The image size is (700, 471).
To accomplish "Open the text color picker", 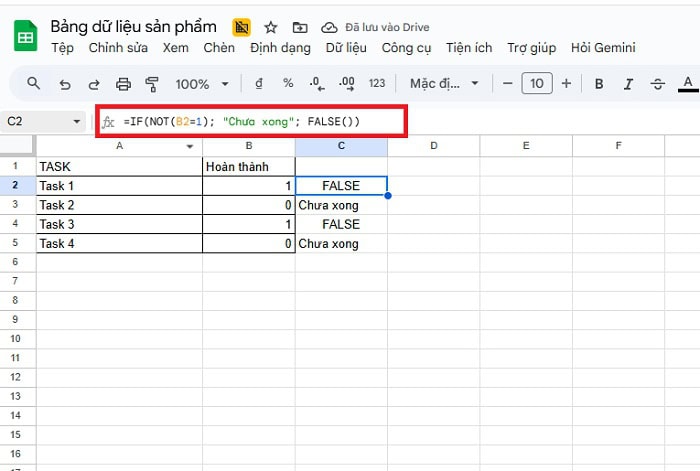I will (x=688, y=84).
